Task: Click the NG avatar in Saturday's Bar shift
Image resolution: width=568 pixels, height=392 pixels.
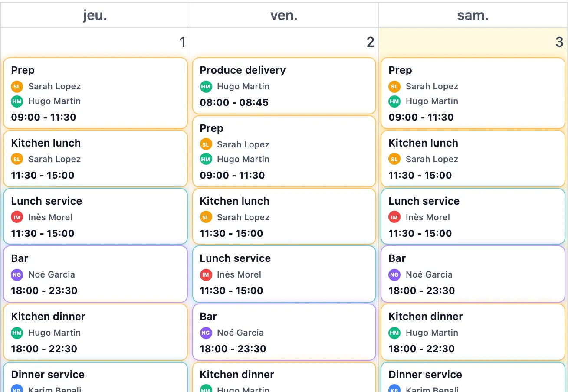Action: pyautogui.click(x=394, y=274)
